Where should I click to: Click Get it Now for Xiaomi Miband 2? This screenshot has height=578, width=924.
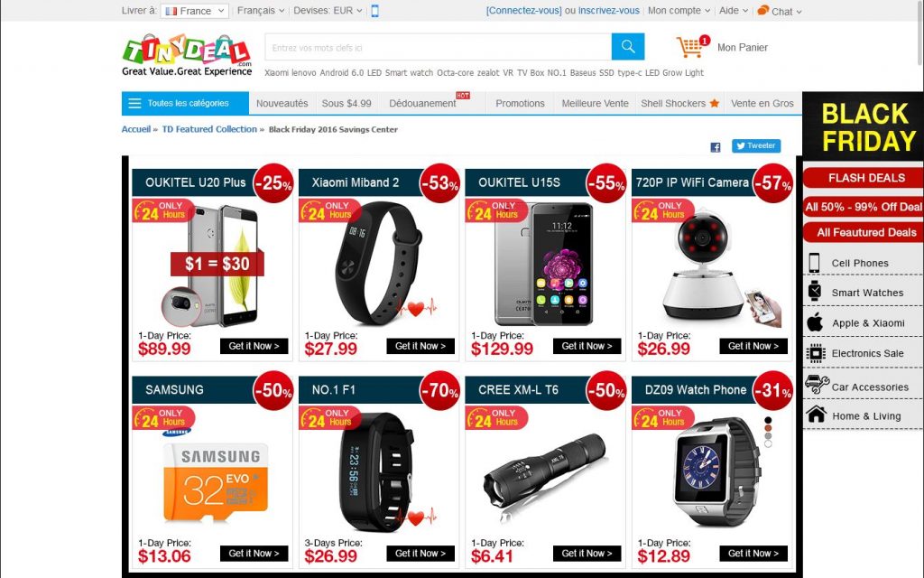(x=420, y=346)
